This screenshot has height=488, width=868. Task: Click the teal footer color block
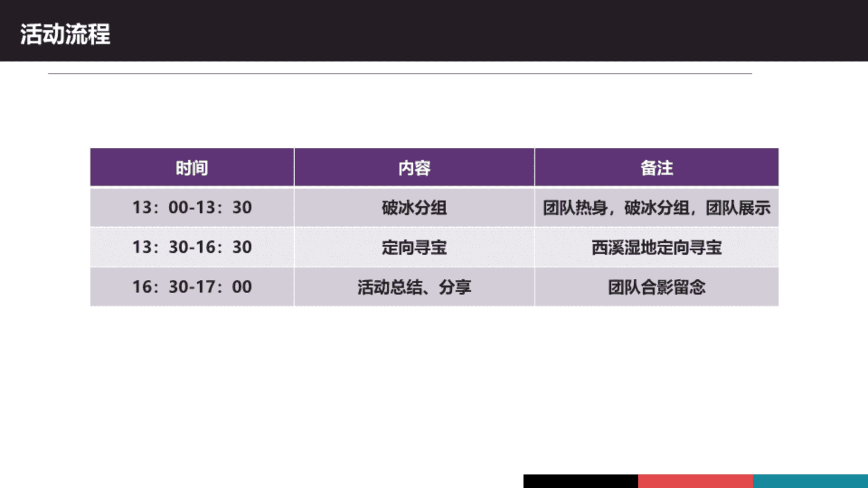(810, 481)
